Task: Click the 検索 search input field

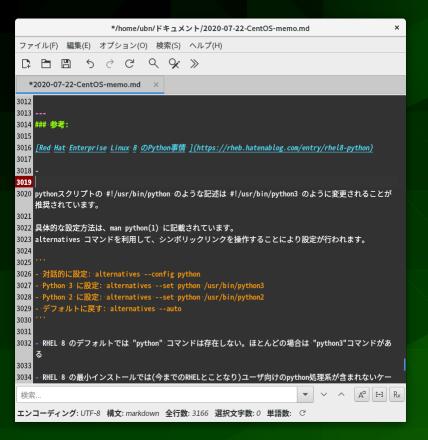Action: pyautogui.click(x=157, y=395)
